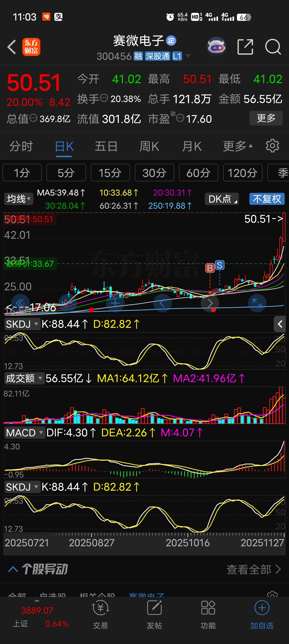This screenshot has width=289, height=644.
Task: Open 交易 trade icon in bottom bar
Action: click(100, 615)
